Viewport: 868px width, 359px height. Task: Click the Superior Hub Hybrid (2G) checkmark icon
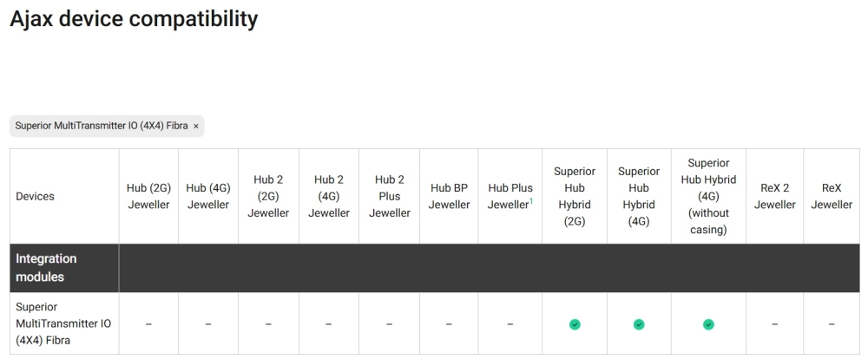point(574,324)
